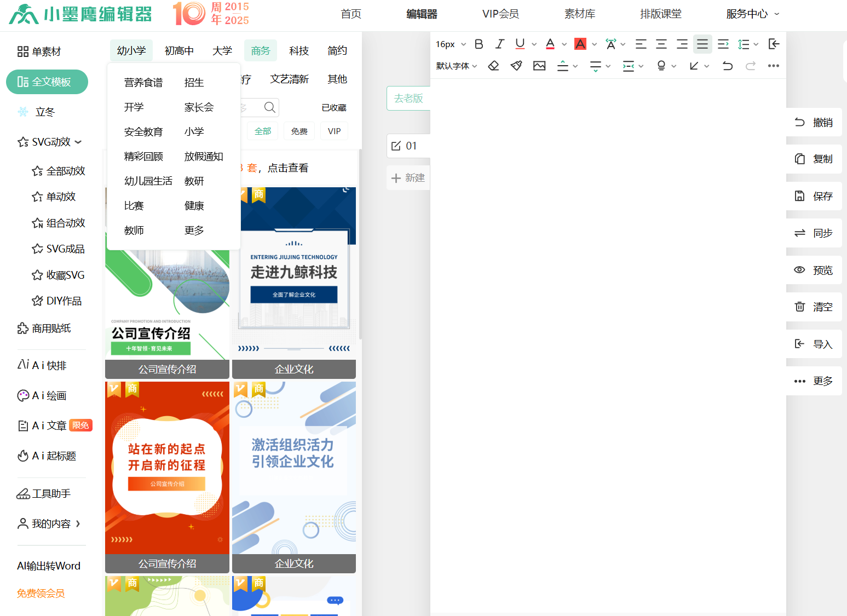847x616 pixels.
Task: Click the format painter brush icon
Action: [x=516, y=65]
